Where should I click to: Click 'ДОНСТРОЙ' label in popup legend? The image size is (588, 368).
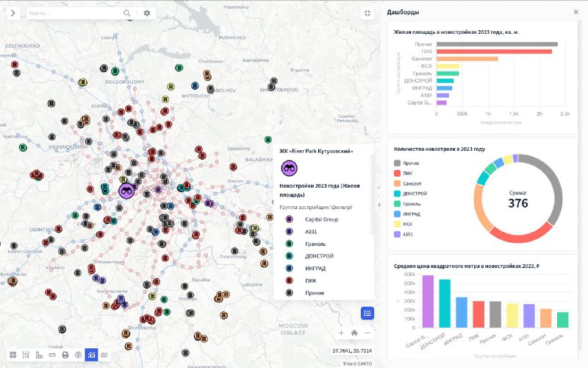pyautogui.click(x=319, y=256)
